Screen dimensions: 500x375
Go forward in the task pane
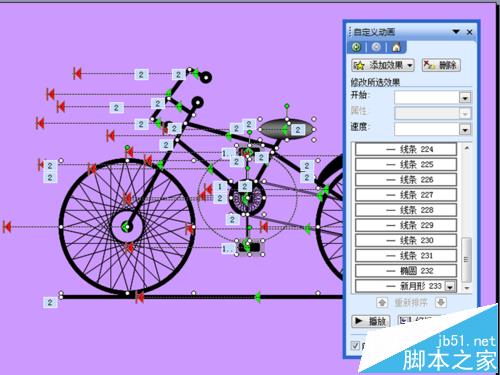click(x=376, y=47)
